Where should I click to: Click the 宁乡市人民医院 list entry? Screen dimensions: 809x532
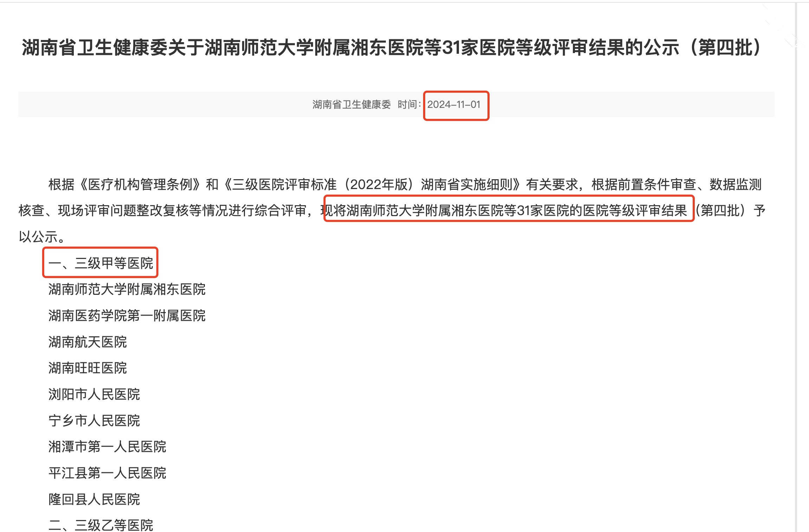pos(94,421)
